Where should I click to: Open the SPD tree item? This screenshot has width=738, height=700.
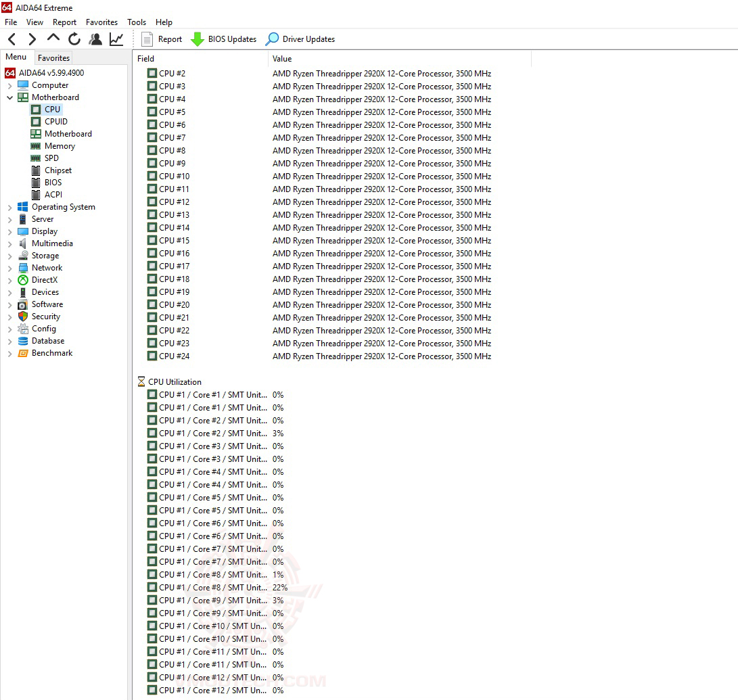52,158
